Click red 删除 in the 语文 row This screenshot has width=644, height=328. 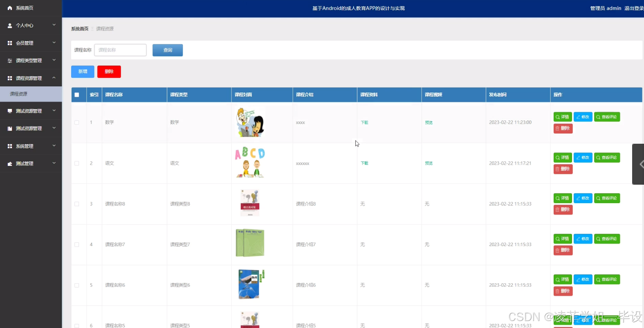pos(563,169)
